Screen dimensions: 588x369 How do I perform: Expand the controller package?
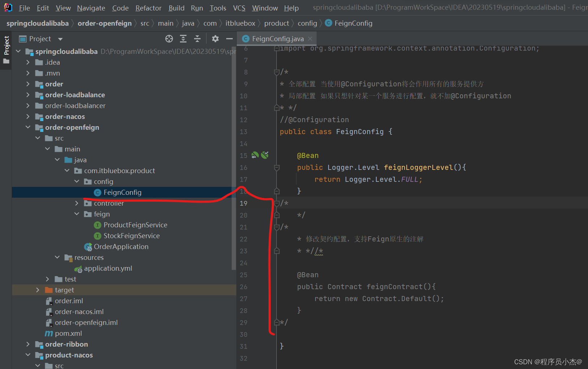click(77, 203)
